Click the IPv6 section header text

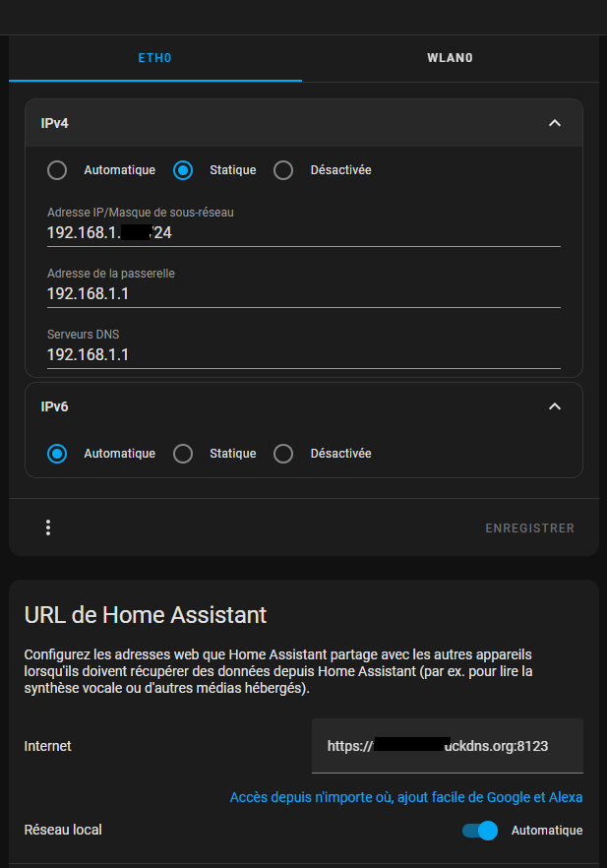click(x=54, y=406)
